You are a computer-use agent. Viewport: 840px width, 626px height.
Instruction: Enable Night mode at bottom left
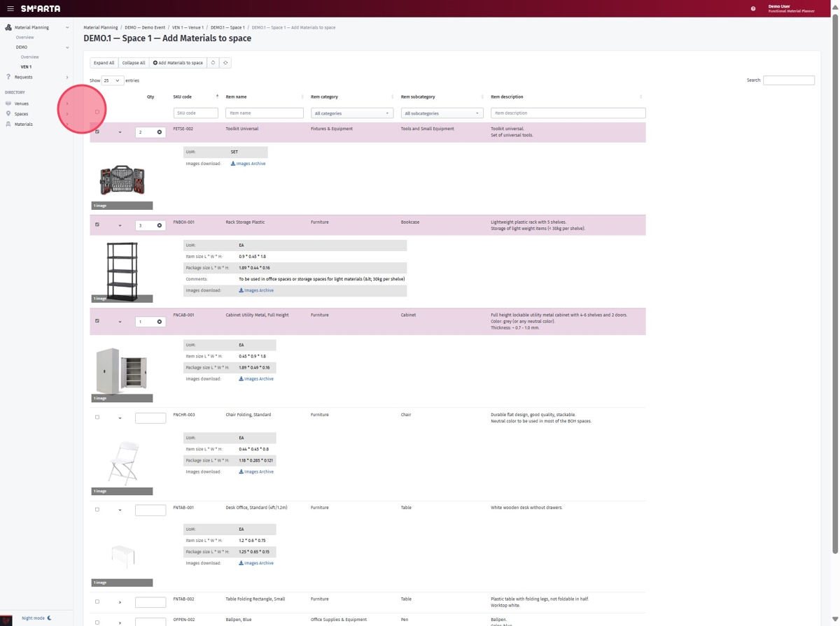pyautogui.click(x=34, y=618)
